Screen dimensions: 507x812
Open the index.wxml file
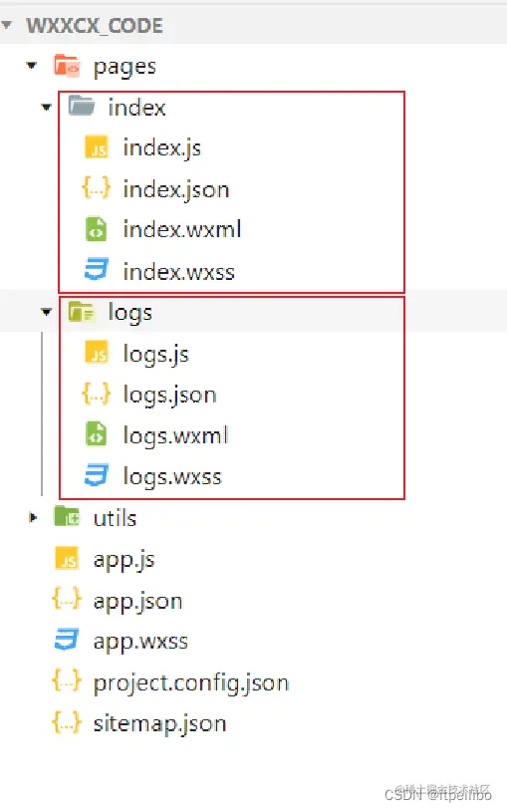[182, 229]
